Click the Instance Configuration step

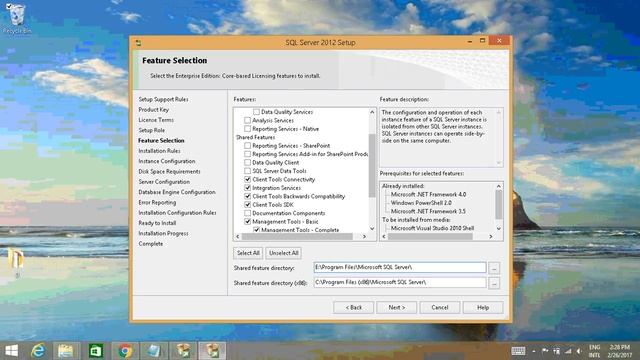(167, 161)
